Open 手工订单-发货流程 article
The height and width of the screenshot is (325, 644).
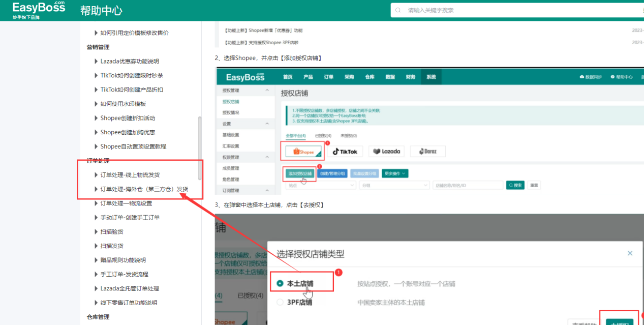(124, 274)
